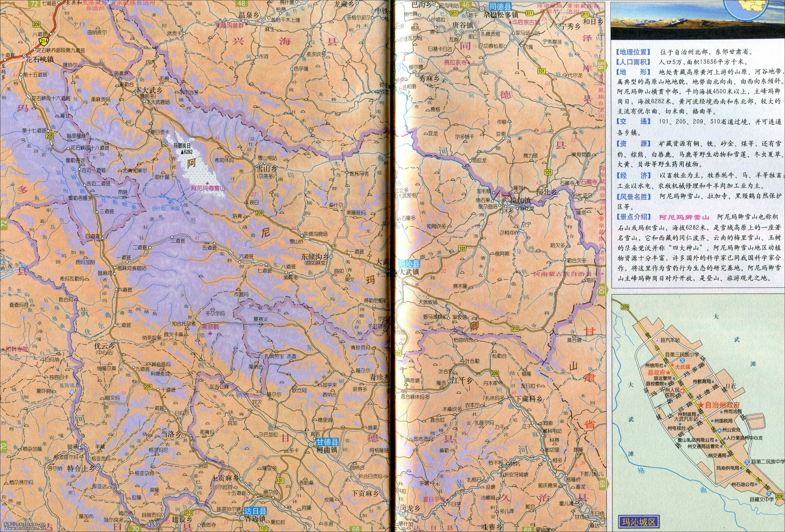Click the 205 road shield near 第十七道班
This screenshot has height=532, width=785.
(50, 136)
